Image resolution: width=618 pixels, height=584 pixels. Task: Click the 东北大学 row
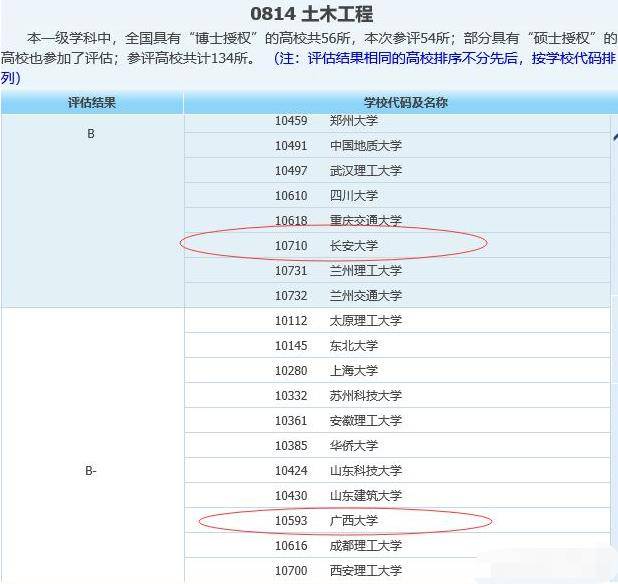397,345
